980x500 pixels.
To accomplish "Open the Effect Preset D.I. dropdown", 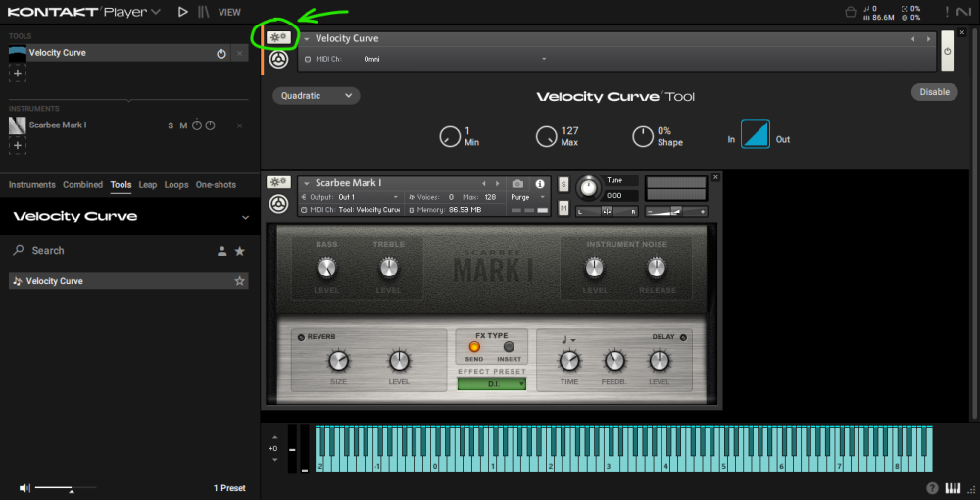I will 492,383.
